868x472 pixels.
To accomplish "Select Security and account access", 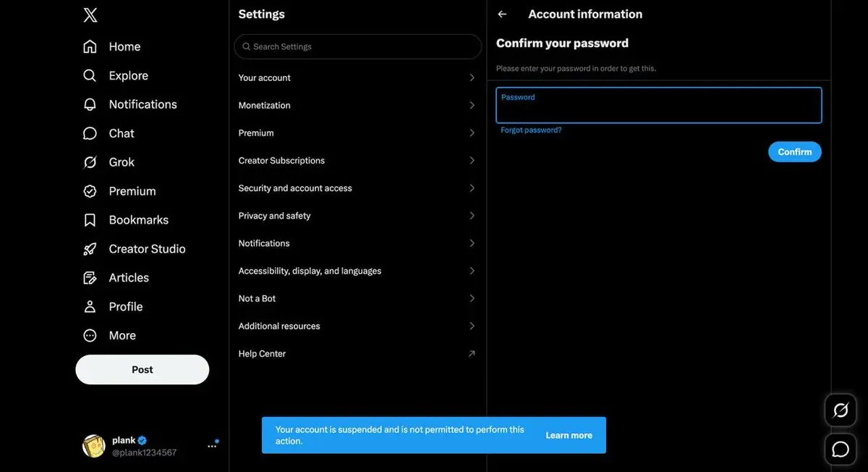I will (x=357, y=188).
